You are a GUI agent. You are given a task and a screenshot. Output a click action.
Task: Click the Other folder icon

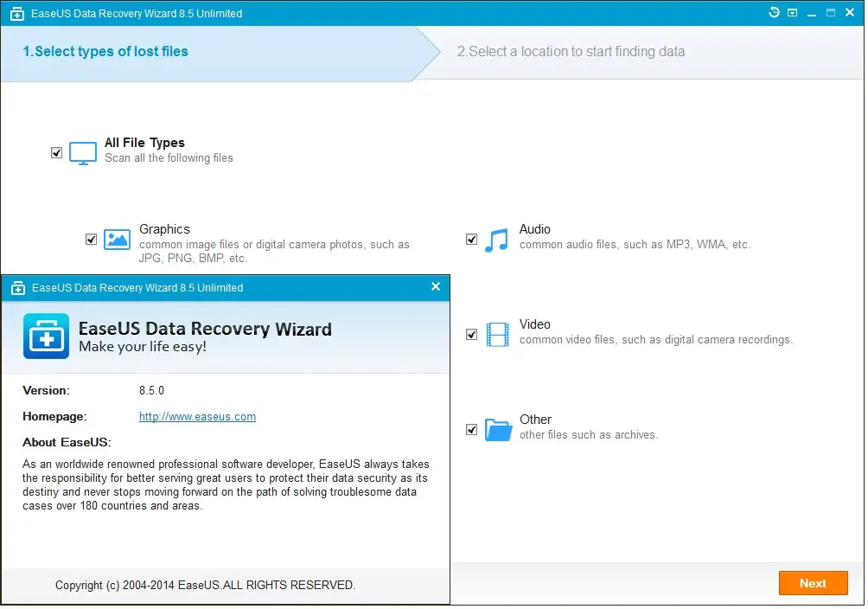498,429
